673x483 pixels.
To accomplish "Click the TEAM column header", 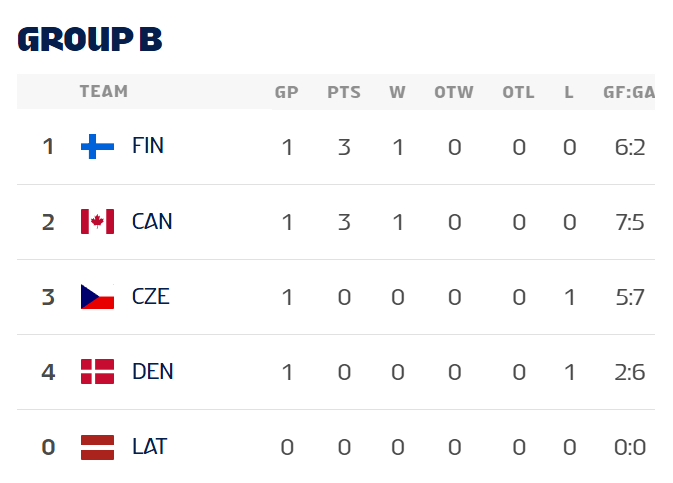I will (104, 92).
